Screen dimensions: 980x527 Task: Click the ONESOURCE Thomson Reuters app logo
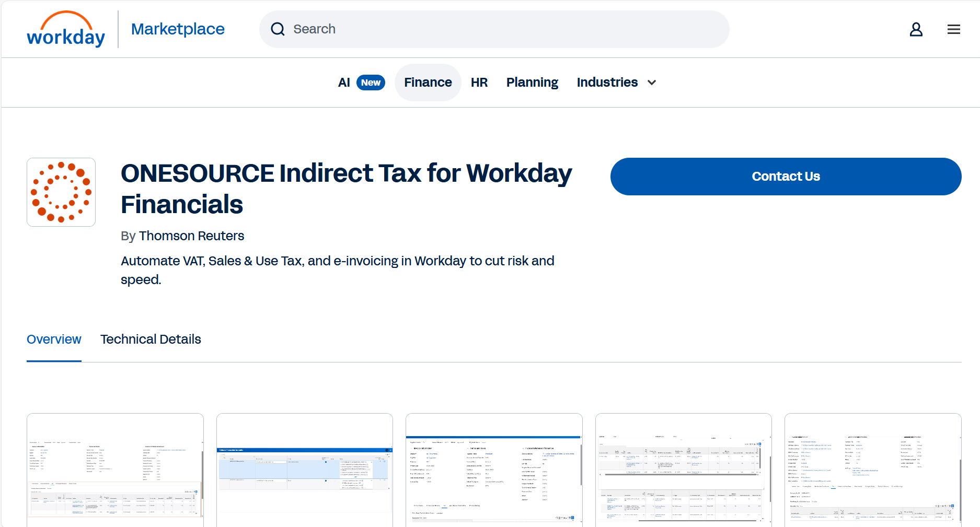tap(61, 192)
